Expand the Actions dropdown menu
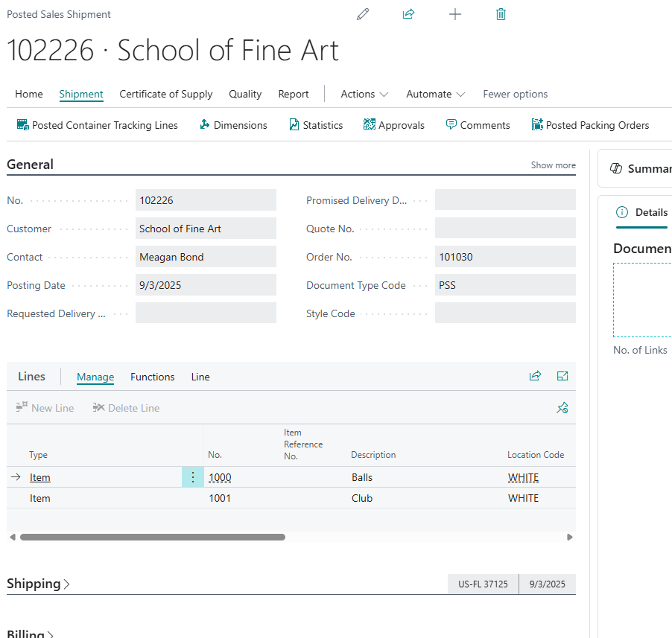The image size is (672, 638). (x=364, y=94)
